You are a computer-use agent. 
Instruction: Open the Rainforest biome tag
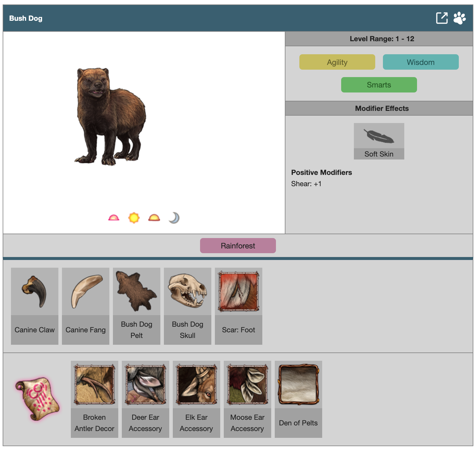point(238,246)
